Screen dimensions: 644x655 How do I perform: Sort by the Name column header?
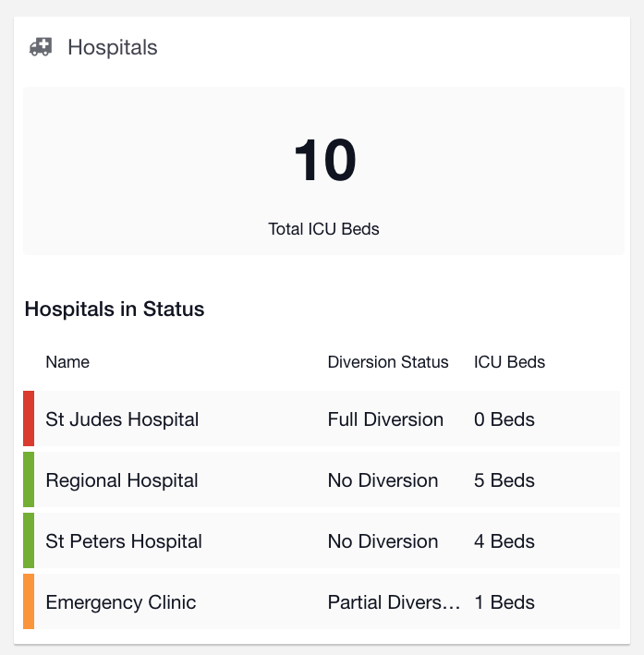pos(67,362)
